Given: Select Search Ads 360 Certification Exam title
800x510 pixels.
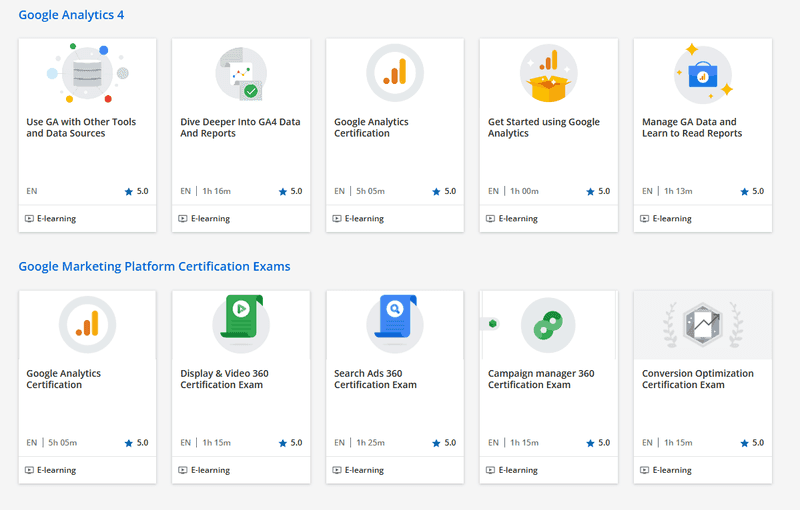Looking at the screenshot, I should (x=375, y=379).
